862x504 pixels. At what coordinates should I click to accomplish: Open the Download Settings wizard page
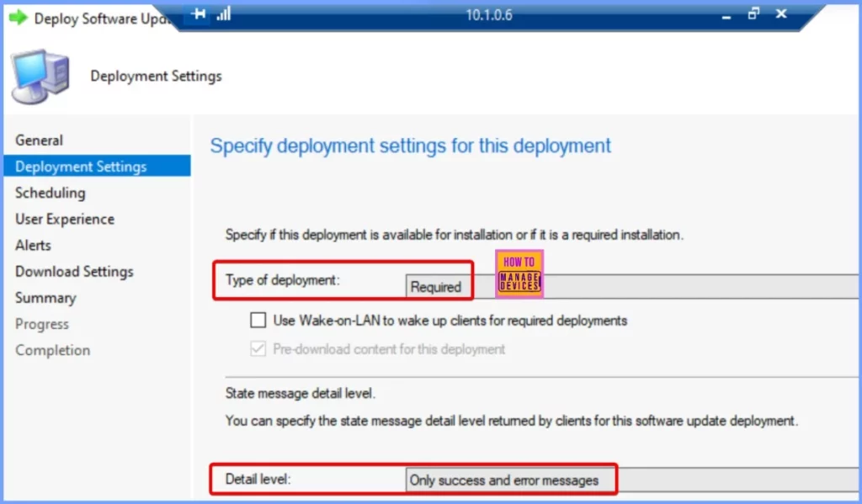coord(74,272)
